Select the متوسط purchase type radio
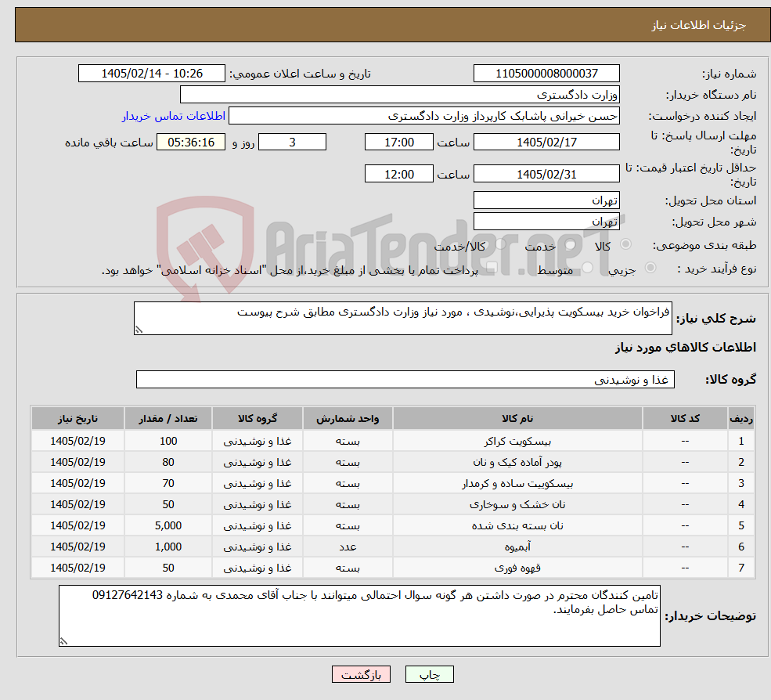 (x=588, y=268)
